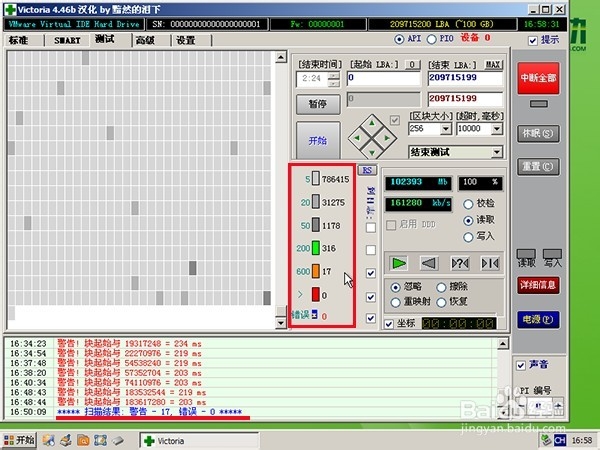Screen dimensions: 600x450
Task: Toggle the checkbox beside the 50 ms row
Action: pyautogui.click(x=371, y=228)
